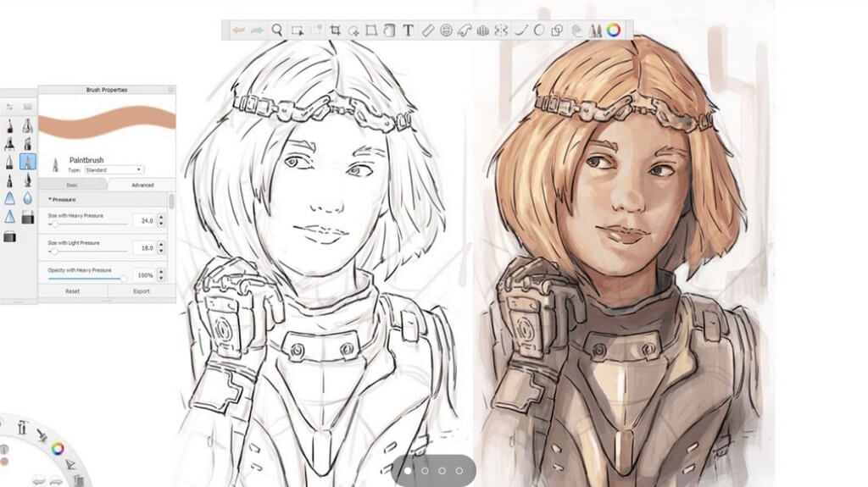Click the Crop tool icon
The image size is (868, 487).
click(x=335, y=30)
